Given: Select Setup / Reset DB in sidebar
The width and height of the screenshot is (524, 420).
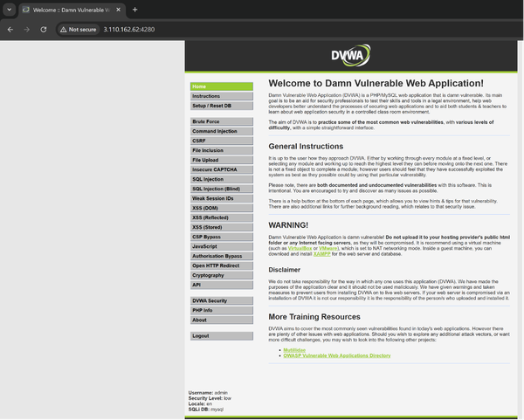Looking at the screenshot, I should coord(212,106).
